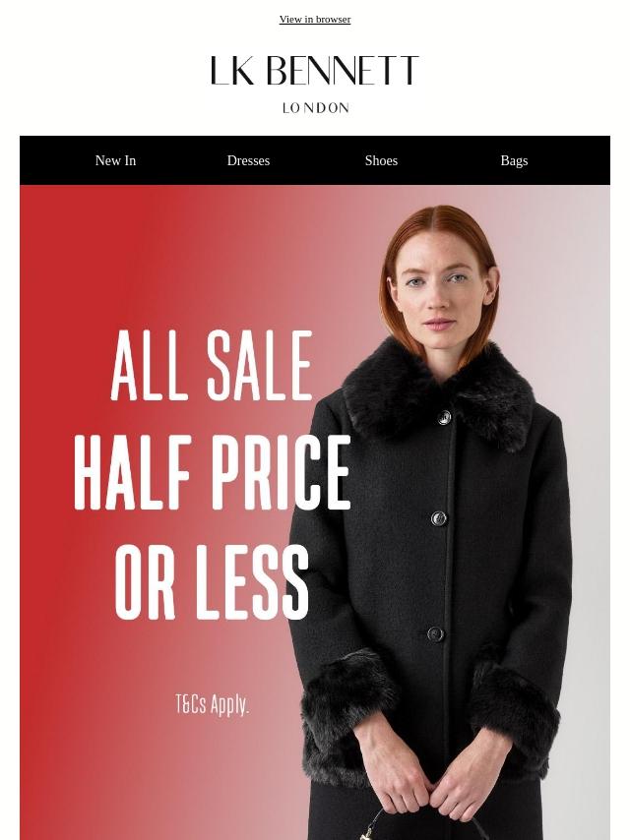This screenshot has height=840, width=630.
Task: Click the ALL SALE headline text
Action: [212, 365]
